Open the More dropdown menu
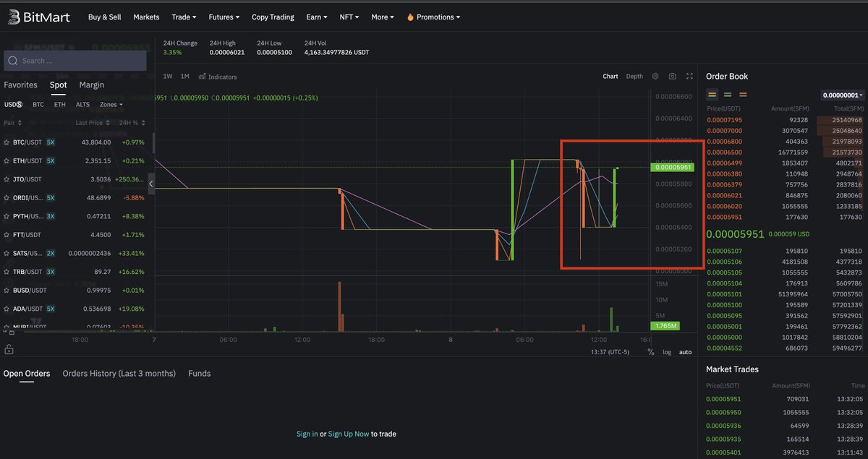The width and height of the screenshot is (868, 459). coord(383,17)
